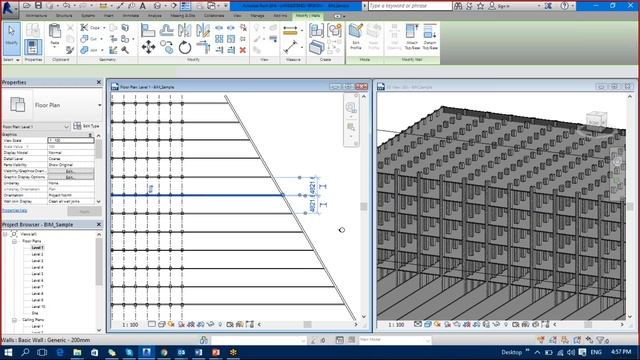This screenshot has height=360, width=640.
Task: Open the Paste dropdown arrow
Action: pos(54,47)
